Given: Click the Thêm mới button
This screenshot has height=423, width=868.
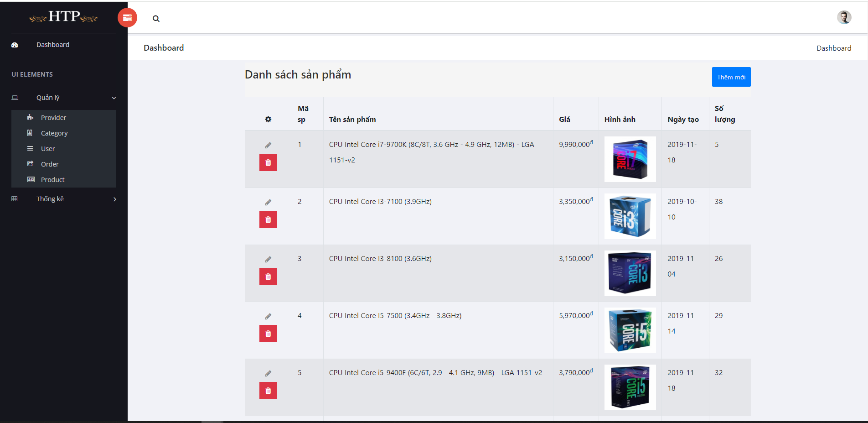Looking at the screenshot, I should [x=731, y=77].
